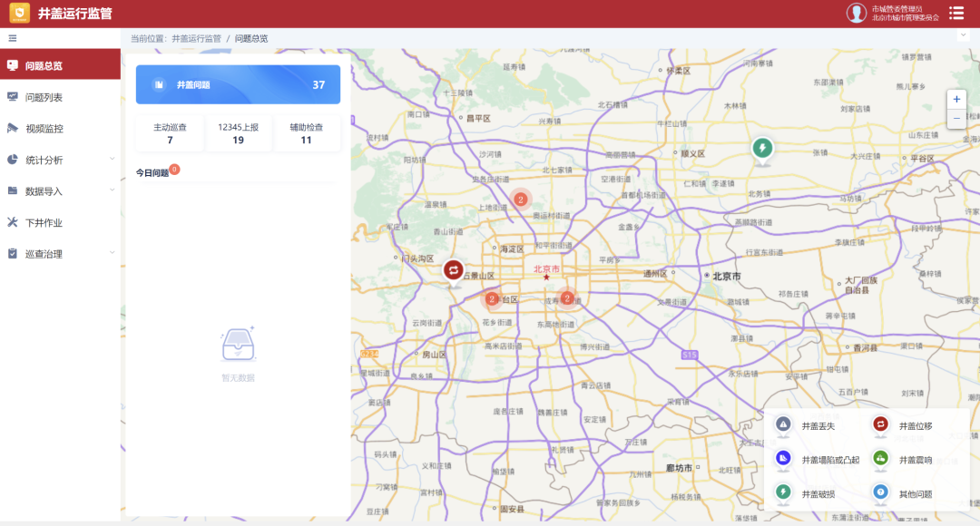980x526 pixels.
Task: Open 视频监控 from the sidebar
Action: click(44, 129)
